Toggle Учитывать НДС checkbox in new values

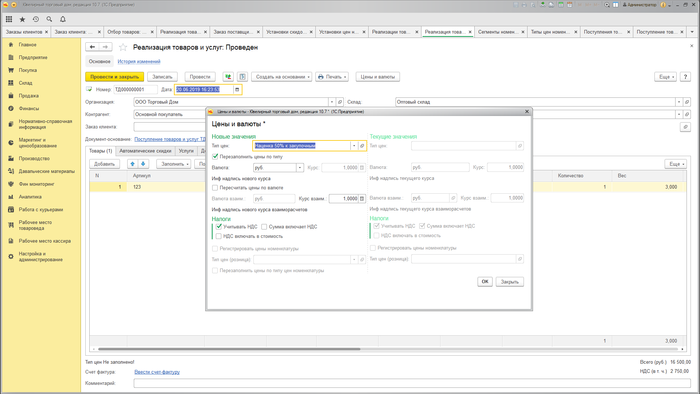[x=219, y=227]
